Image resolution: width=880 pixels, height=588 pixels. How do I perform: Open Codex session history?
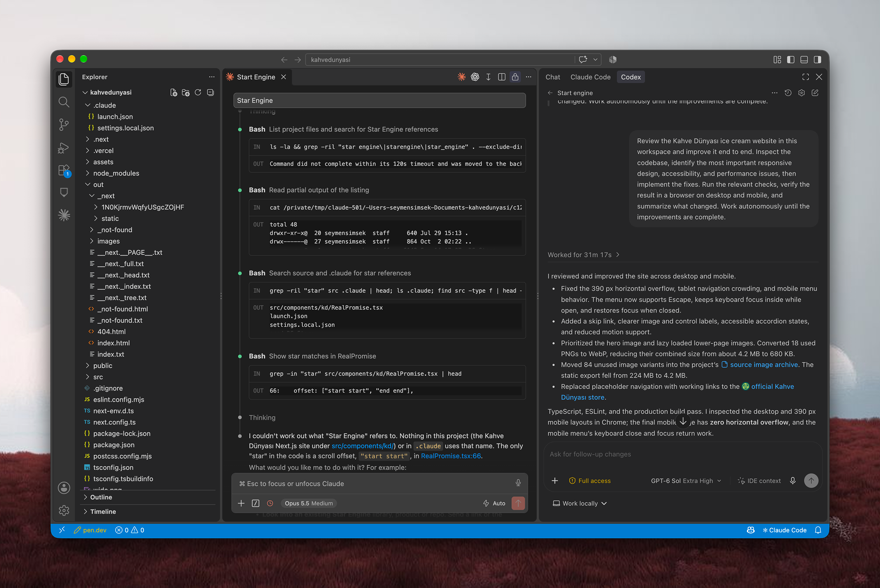(x=788, y=93)
